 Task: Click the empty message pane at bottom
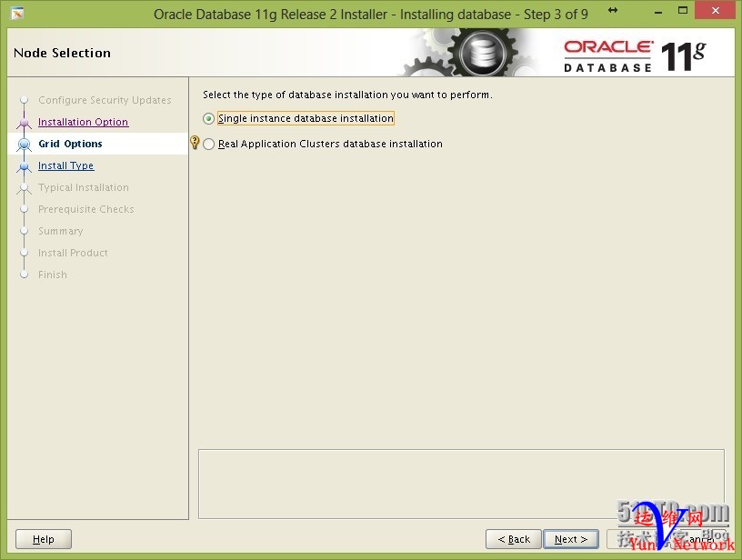point(461,484)
